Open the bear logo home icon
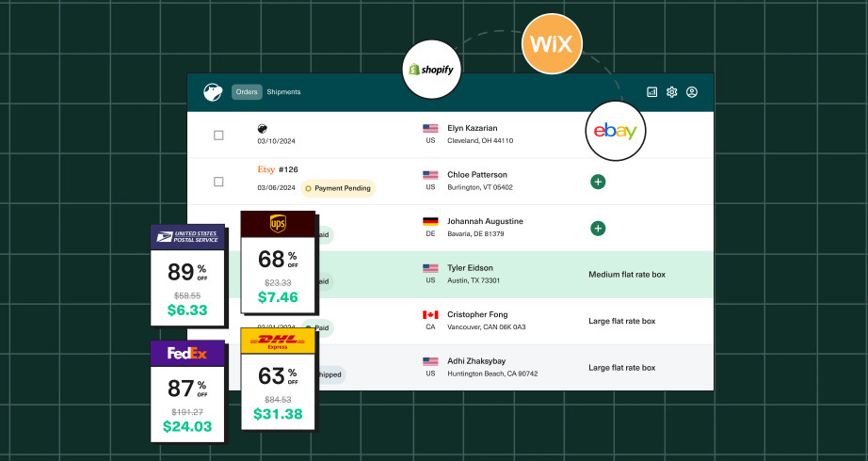 point(213,92)
